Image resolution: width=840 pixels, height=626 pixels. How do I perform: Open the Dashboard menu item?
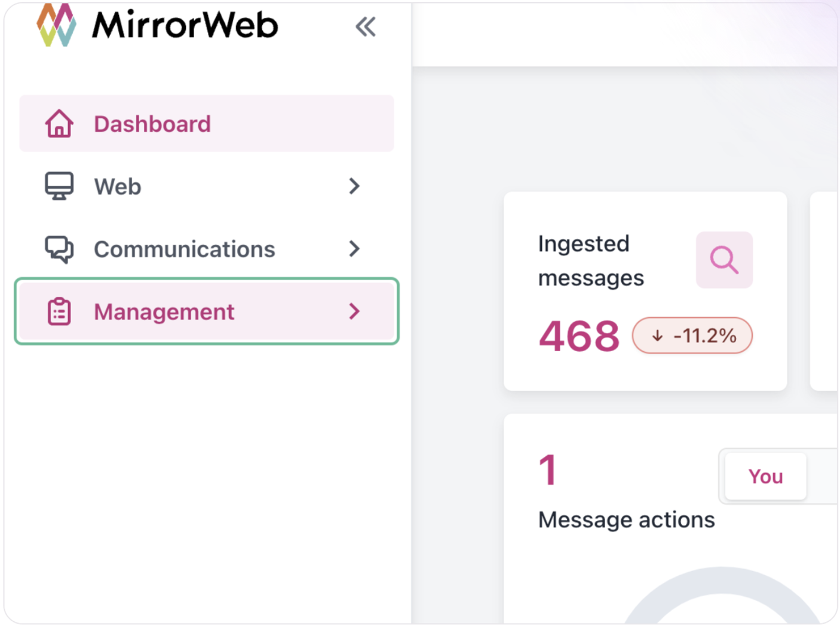(207, 124)
